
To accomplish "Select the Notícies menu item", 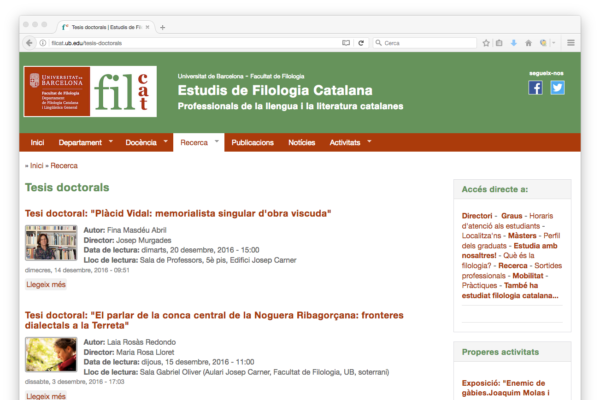I will click(x=301, y=143).
